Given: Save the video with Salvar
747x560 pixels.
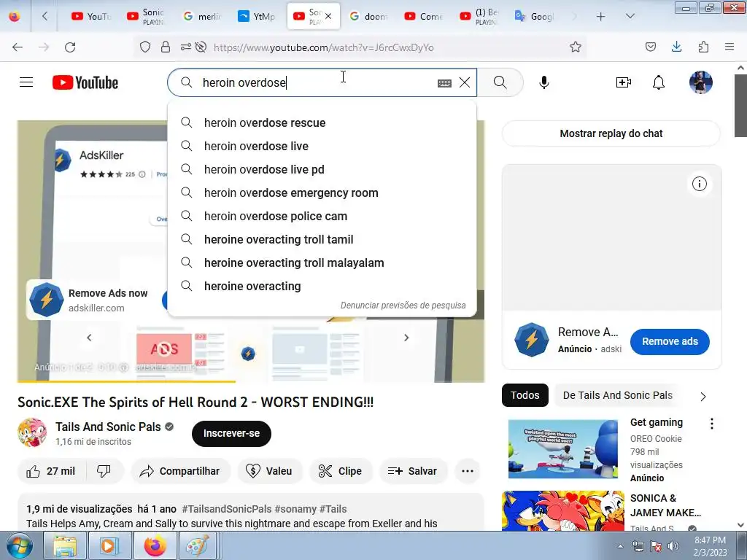Looking at the screenshot, I should coord(413,471).
